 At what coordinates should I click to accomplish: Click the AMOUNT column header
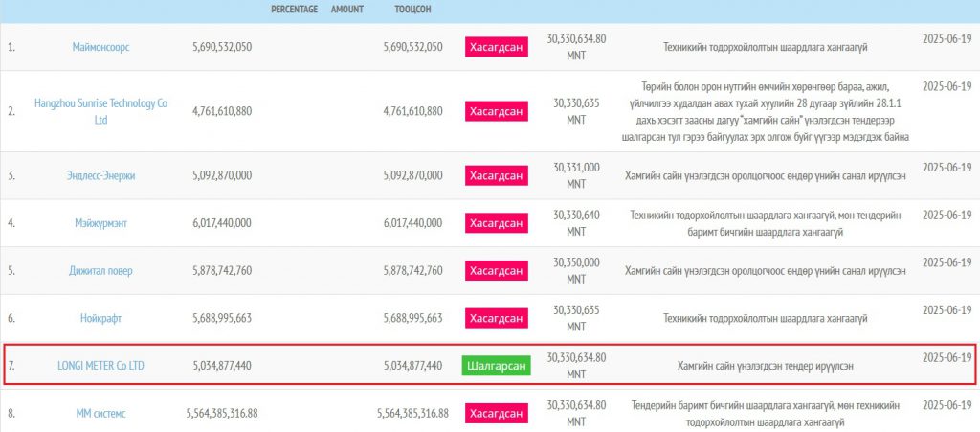pyautogui.click(x=346, y=9)
